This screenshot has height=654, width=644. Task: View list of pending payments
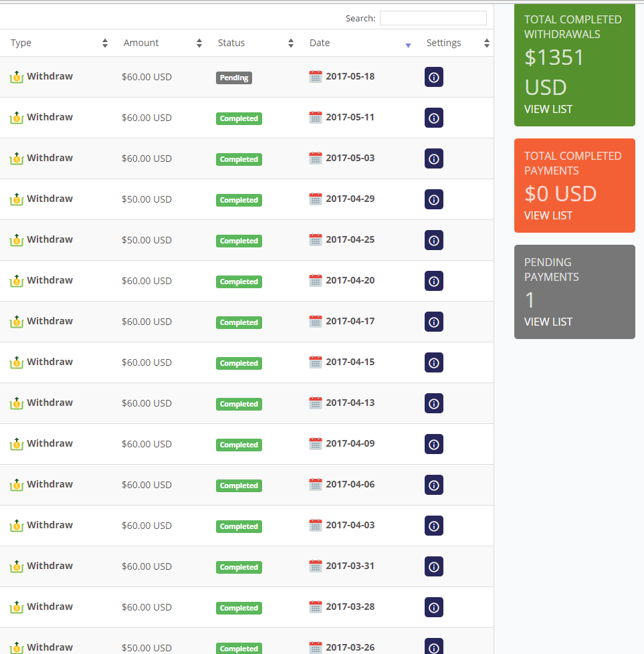coord(548,322)
